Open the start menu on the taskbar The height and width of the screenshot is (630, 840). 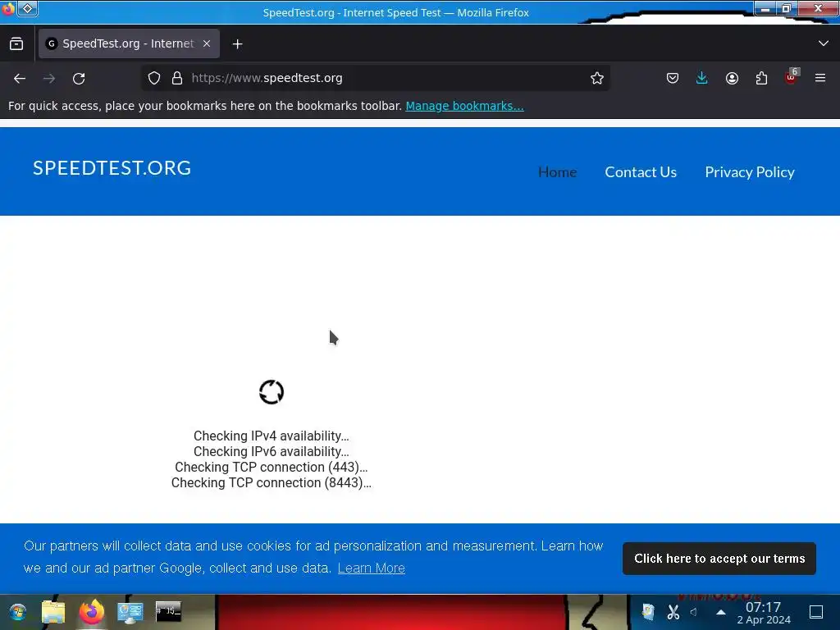coord(17,612)
